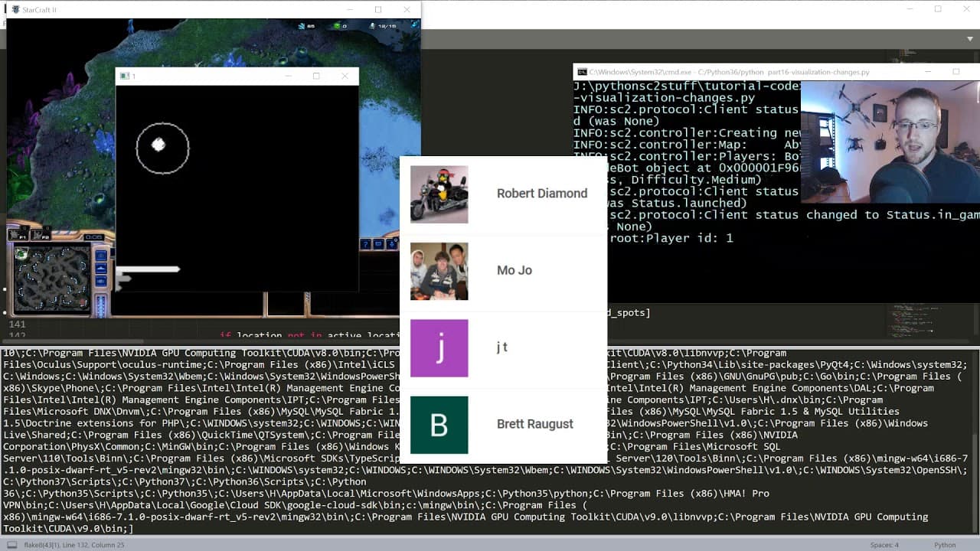
Task: Select the name Mo Jo
Action: tap(514, 270)
